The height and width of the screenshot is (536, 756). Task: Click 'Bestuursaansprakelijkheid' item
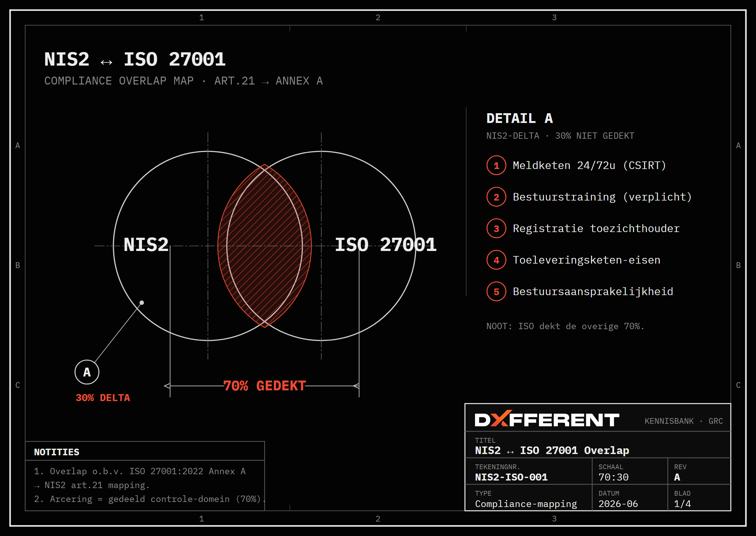tap(593, 292)
